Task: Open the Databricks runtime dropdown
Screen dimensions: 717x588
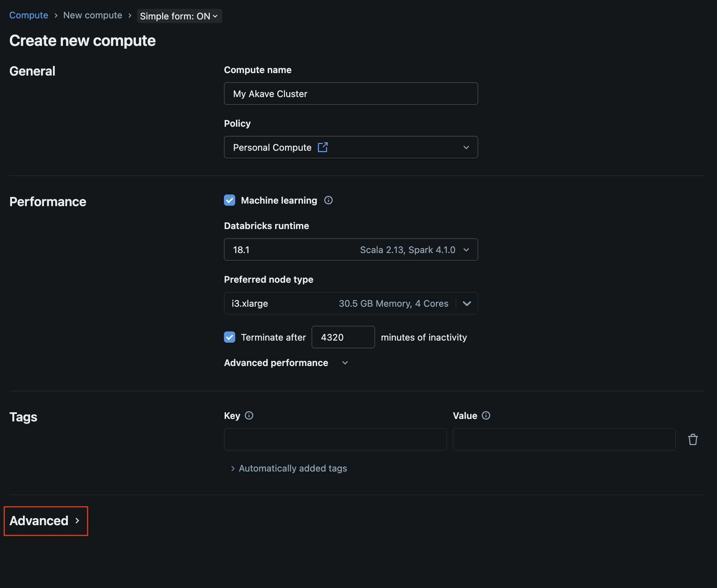Action: (x=466, y=250)
